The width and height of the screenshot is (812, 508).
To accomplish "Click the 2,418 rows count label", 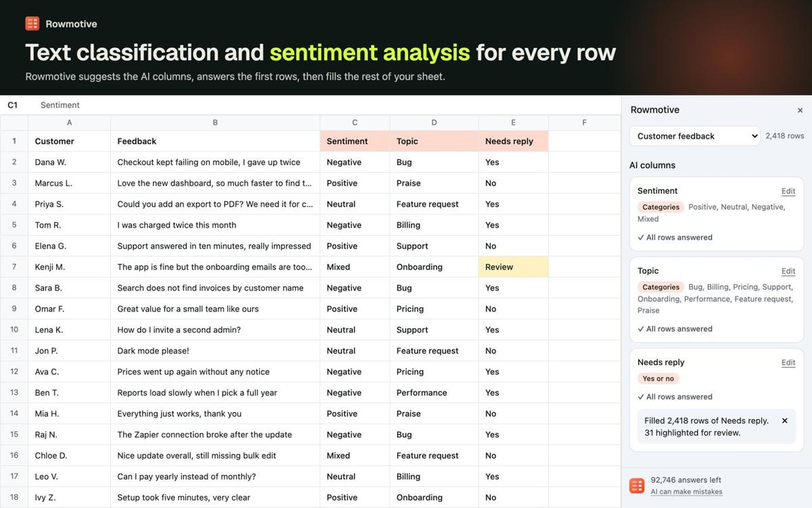I will [784, 136].
